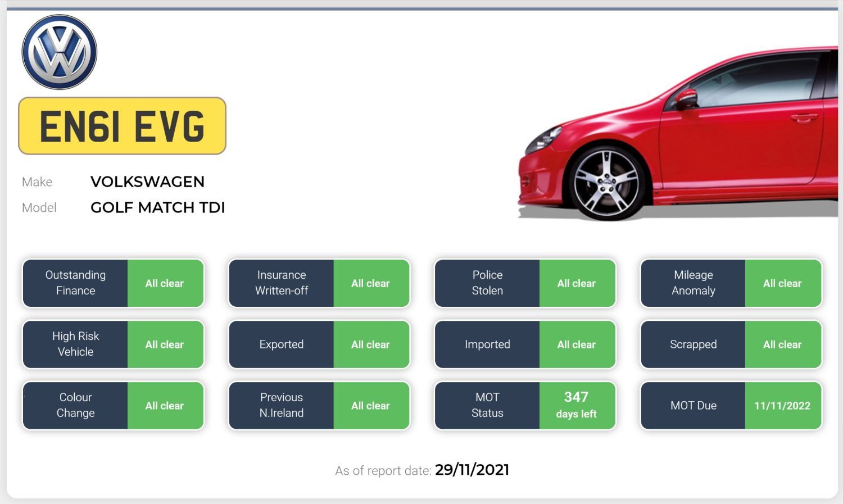The image size is (843, 504).
Task: Click the green All clear badge beside Scrapped
Action: (x=782, y=344)
